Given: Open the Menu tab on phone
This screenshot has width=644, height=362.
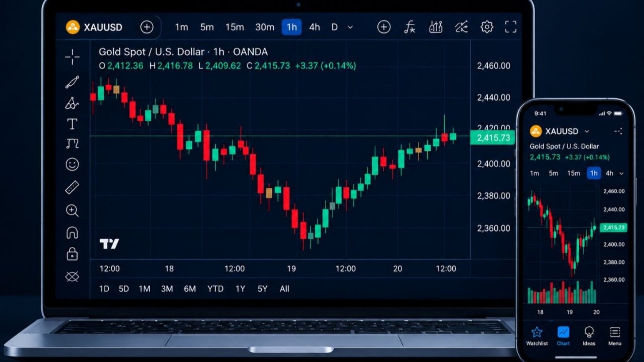Looking at the screenshot, I should tap(614, 336).
